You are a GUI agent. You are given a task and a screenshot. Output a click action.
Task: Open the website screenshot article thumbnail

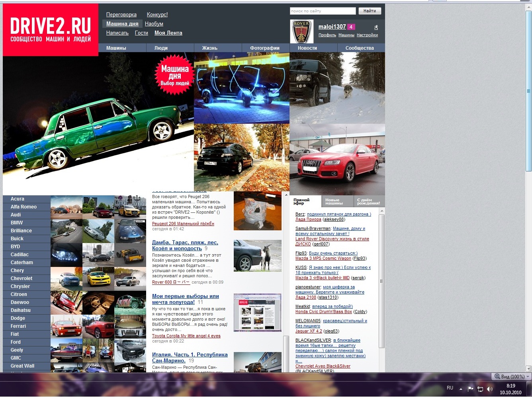click(258, 312)
